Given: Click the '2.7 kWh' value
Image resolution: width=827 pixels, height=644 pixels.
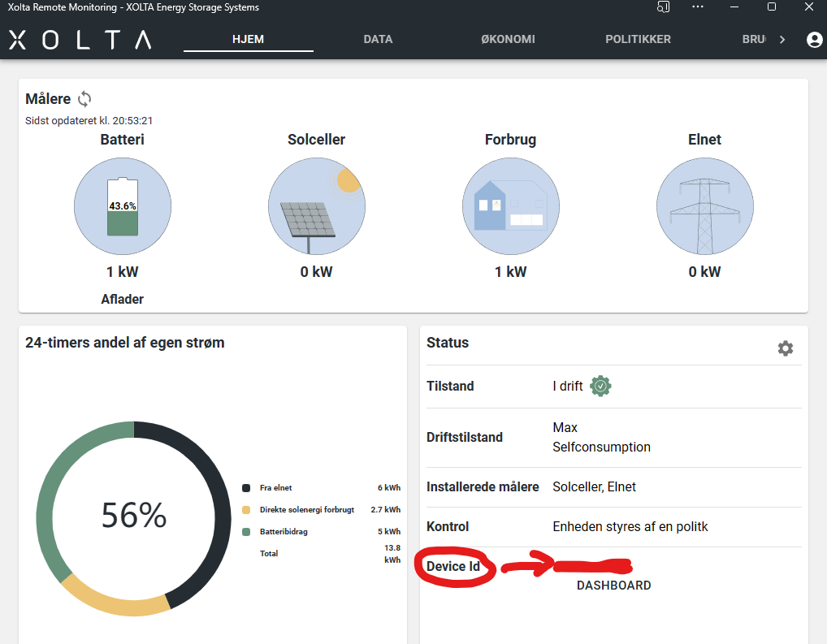Looking at the screenshot, I should pyautogui.click(x=386, y=509).
